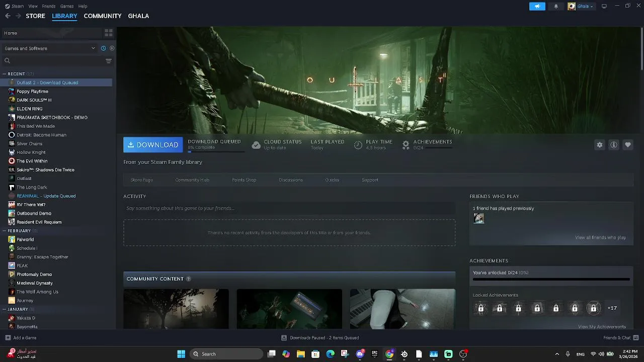Open the GHALA profile tab

point(138,16)
